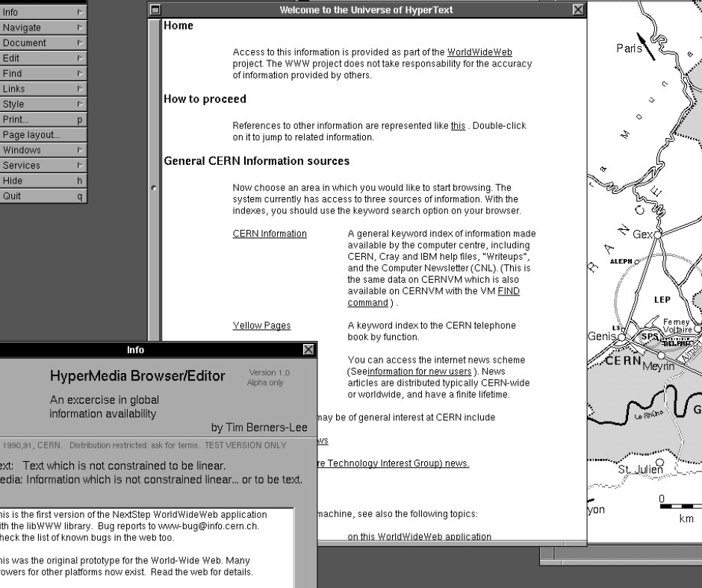This screenshot has width=702, height=588.
Task: Click the 'How to proceed' heading
Action: (x=205, y=99)
